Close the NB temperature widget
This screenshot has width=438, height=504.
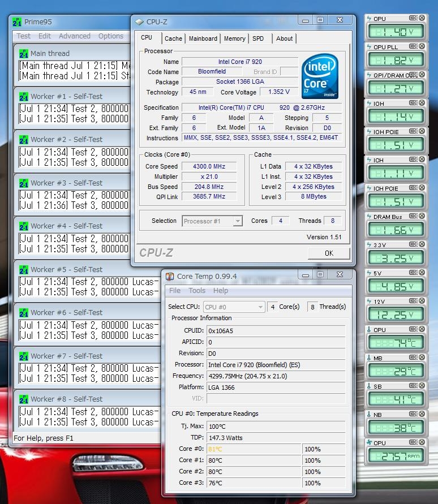422,415
